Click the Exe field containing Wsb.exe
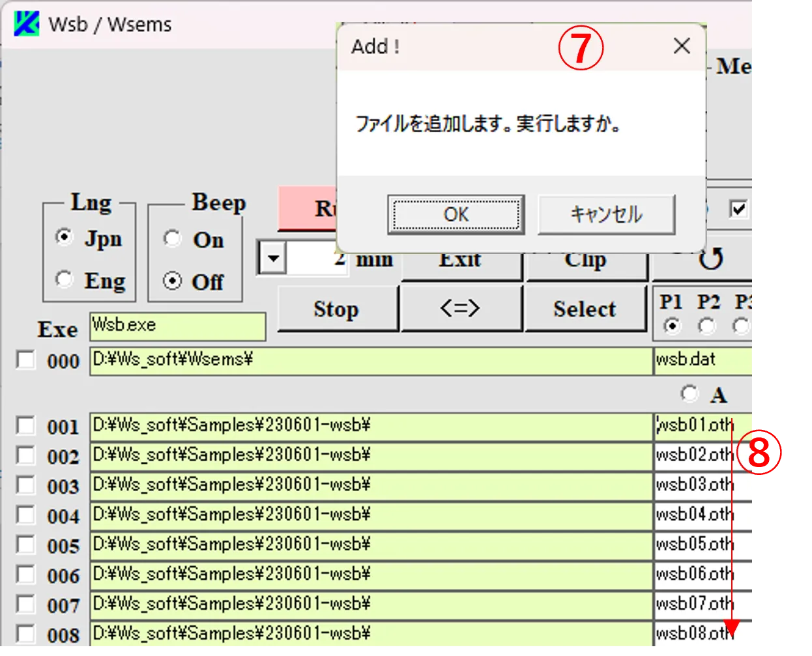Screen dimensions: 812x656 click(x=177, y=326)
